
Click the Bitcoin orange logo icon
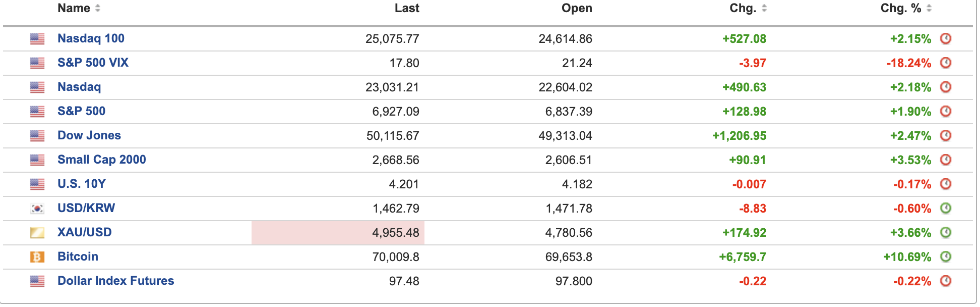pyautogui.click(x=37, y=257)
